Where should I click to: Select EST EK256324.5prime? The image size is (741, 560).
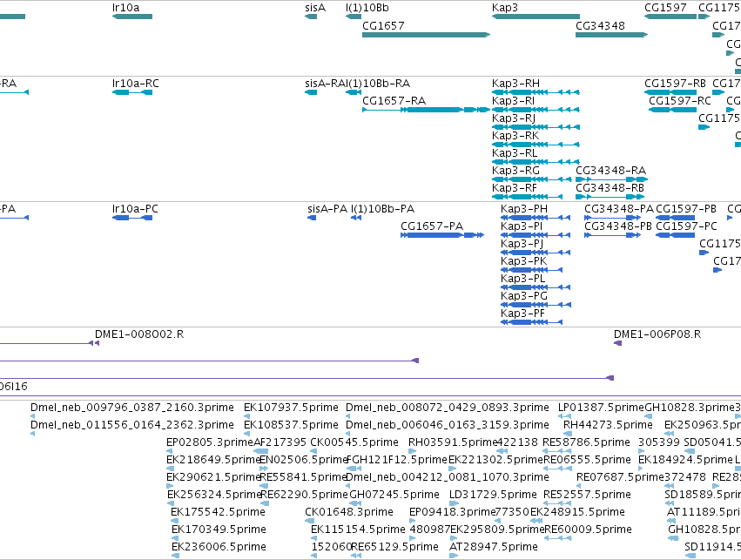(x=171, y=503)
